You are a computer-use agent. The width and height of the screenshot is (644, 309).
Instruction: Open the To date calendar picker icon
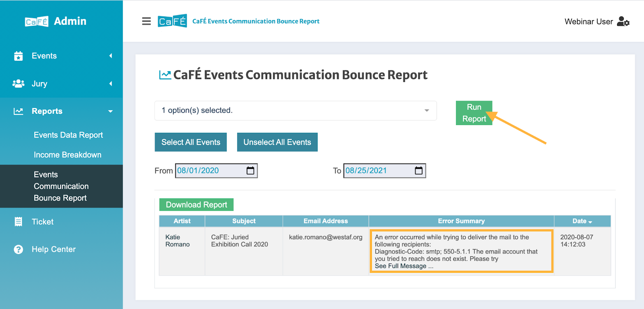[419, 171]
